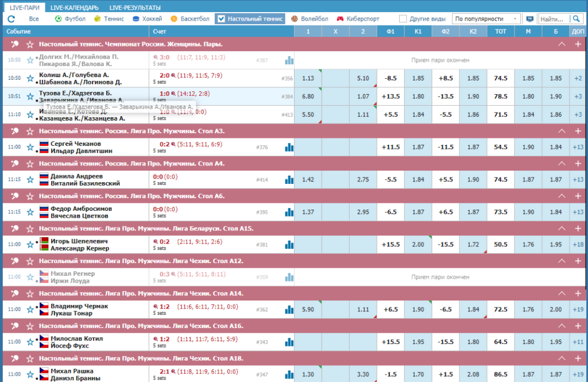Favorite the Колиш/Голубева match with star
The height and width of the screenshot is (382, 588).
pos(30,79)
